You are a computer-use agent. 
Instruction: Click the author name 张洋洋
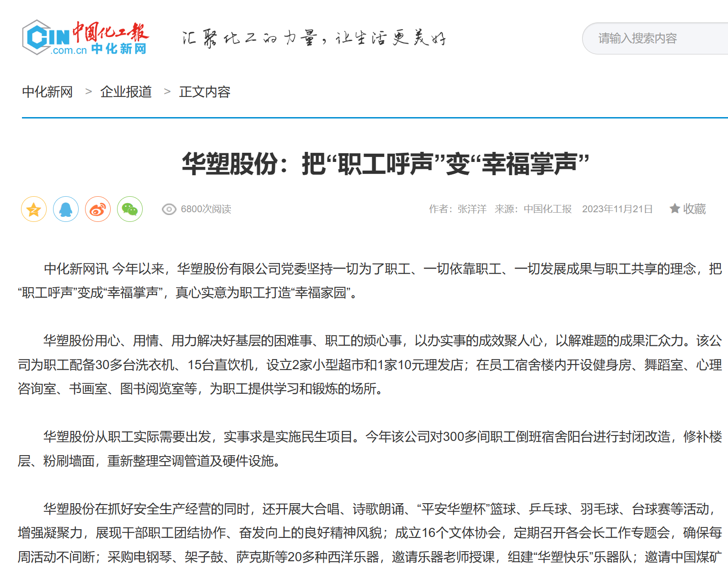click(472, 209)
